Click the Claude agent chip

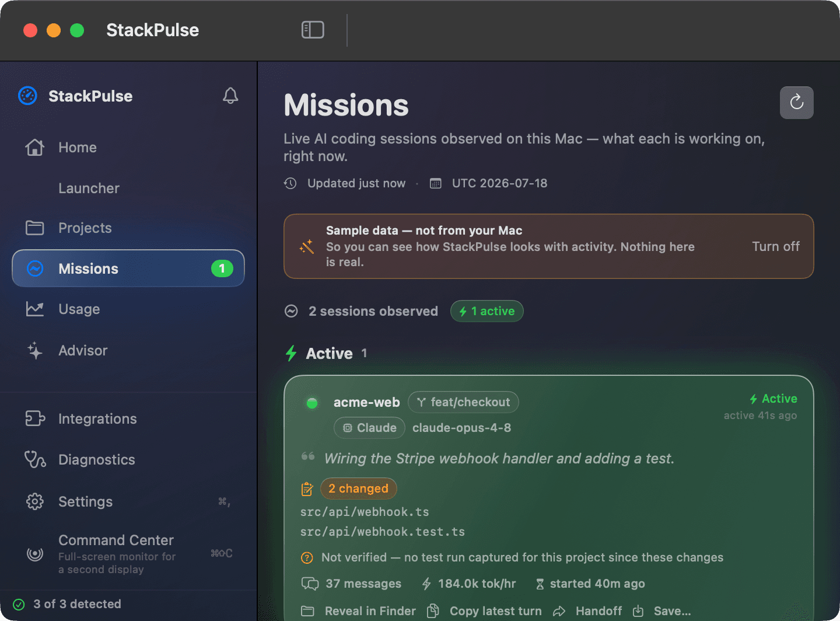[369, 428]
